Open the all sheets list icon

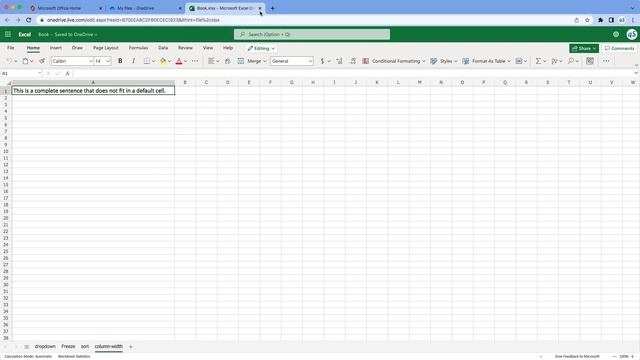[27, 347]
